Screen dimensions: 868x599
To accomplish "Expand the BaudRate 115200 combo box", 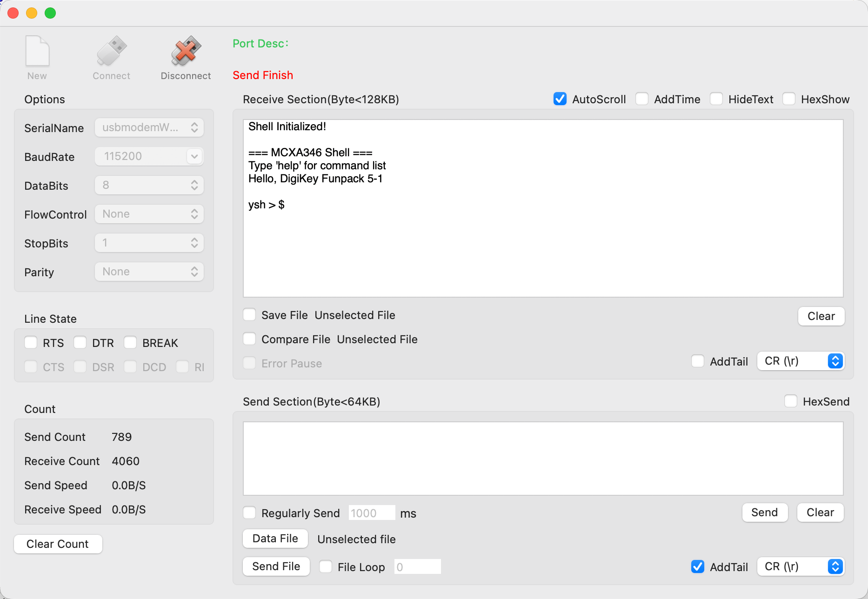I will tap(194, 156).
